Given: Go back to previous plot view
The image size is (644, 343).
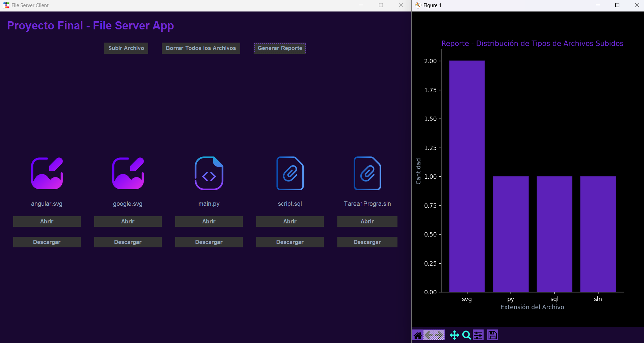Looking at the screenshot, I should (x=429, y=335).
